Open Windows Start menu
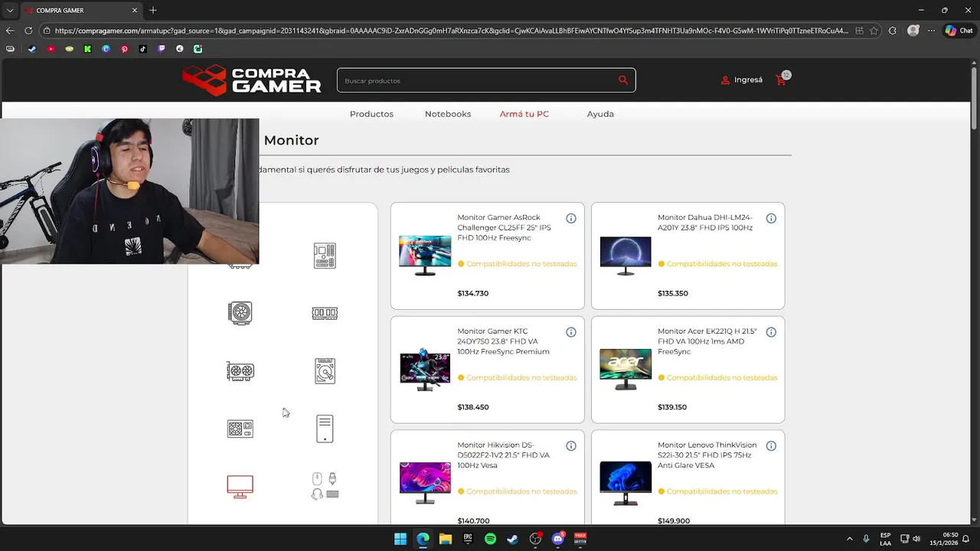 point(400,539)
